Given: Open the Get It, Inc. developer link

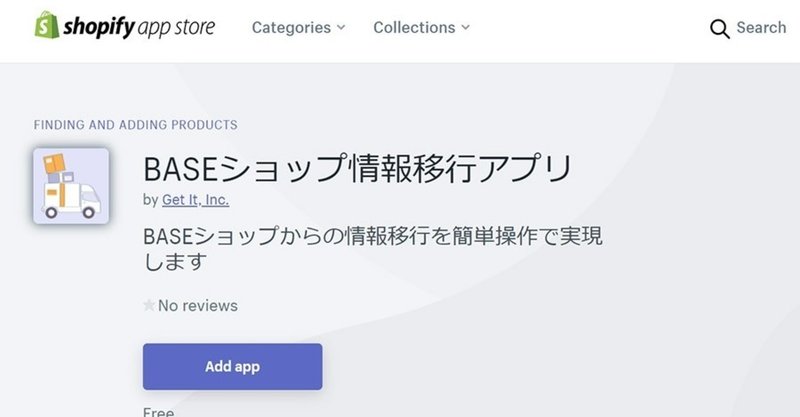Looking at the screenshot, I should (x=195, y=200).
